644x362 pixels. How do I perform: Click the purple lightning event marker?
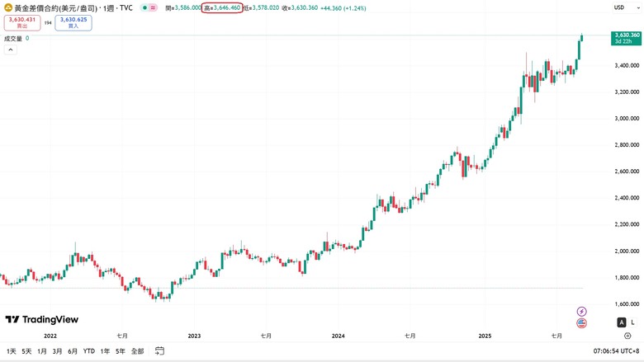tap(582, 311)
